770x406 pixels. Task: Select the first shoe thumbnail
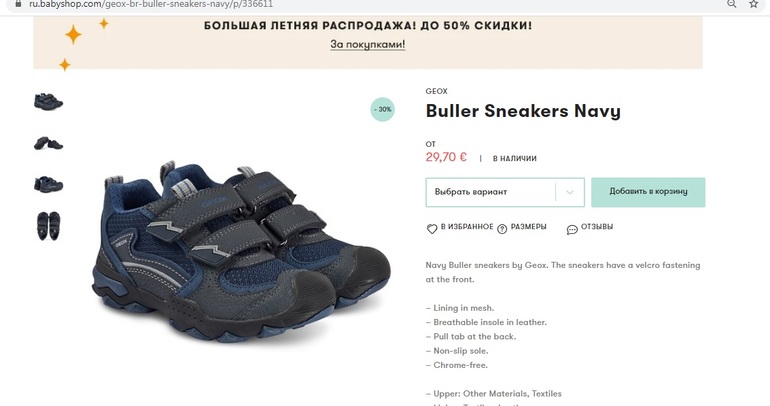(48, 102)
